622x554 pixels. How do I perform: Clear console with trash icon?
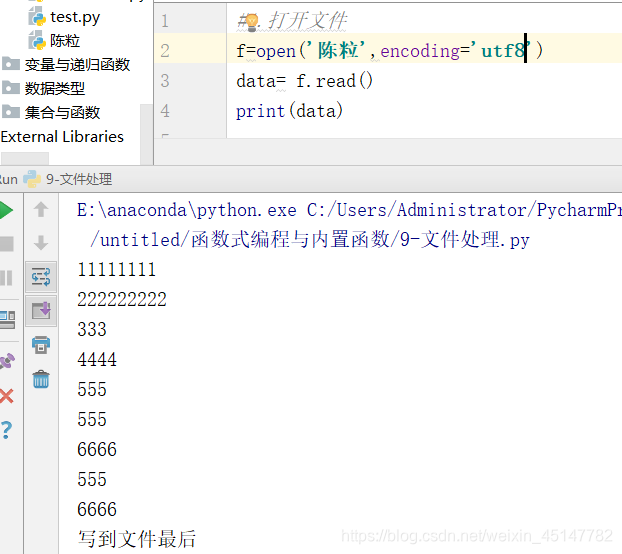click(41, 379)
